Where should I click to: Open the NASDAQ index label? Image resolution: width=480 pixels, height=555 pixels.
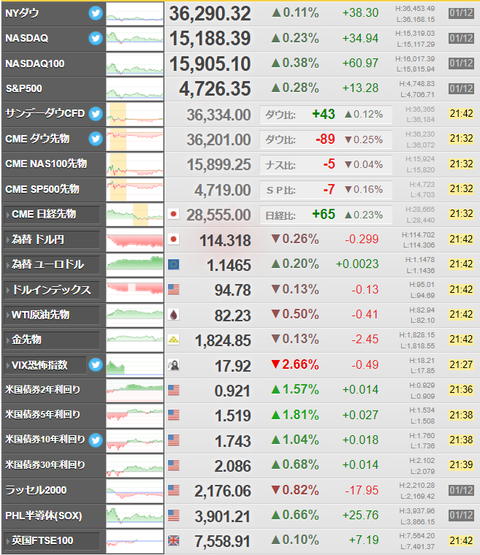pyautogui.click(x=27, y=38)
